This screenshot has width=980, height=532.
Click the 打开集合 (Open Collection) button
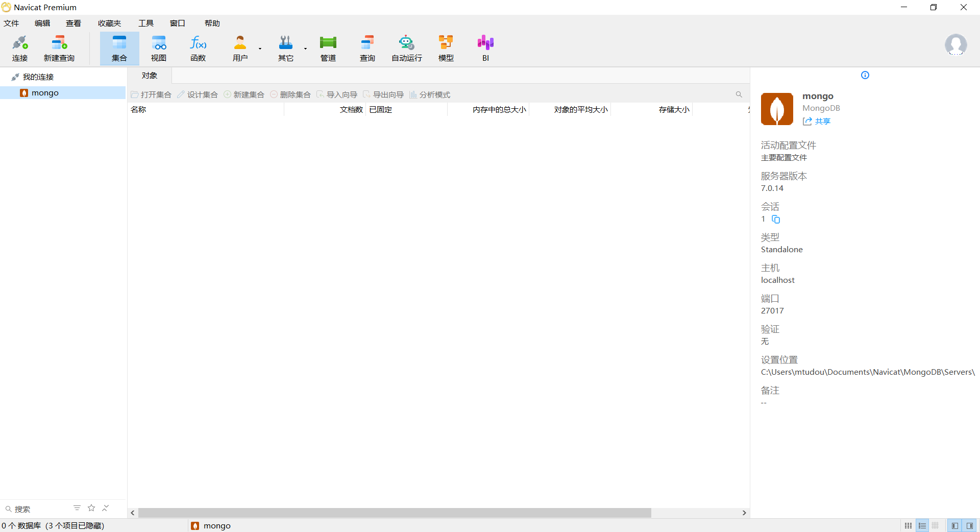pyautogui.click(x=151, y=94)
